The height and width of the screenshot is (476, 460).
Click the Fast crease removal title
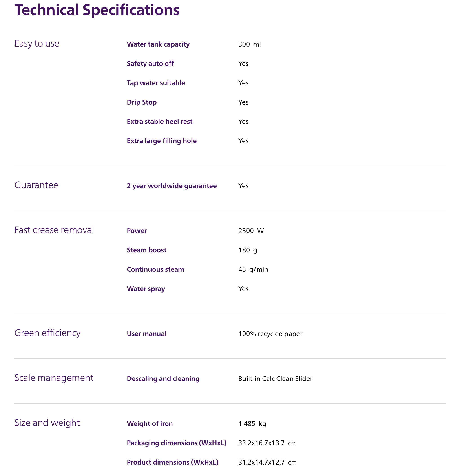[54, 230]
